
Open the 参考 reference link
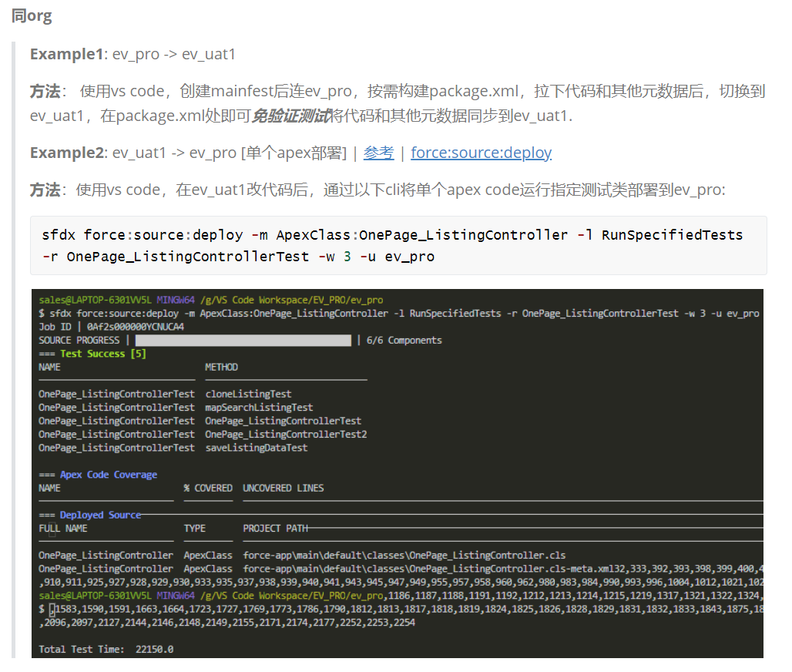[378, 152]
